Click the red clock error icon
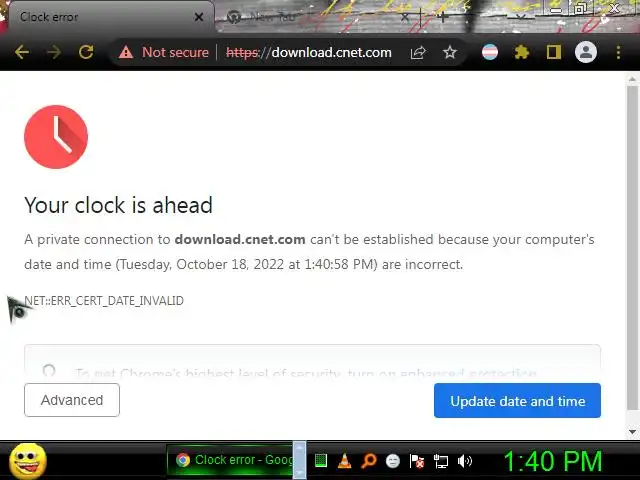 (56, 137)
